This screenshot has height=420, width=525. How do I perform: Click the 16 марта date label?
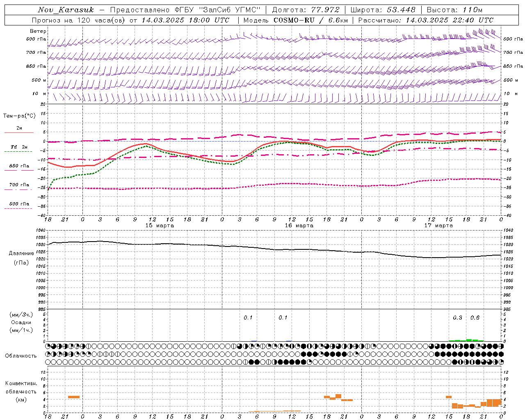click(x=299, y=226)
